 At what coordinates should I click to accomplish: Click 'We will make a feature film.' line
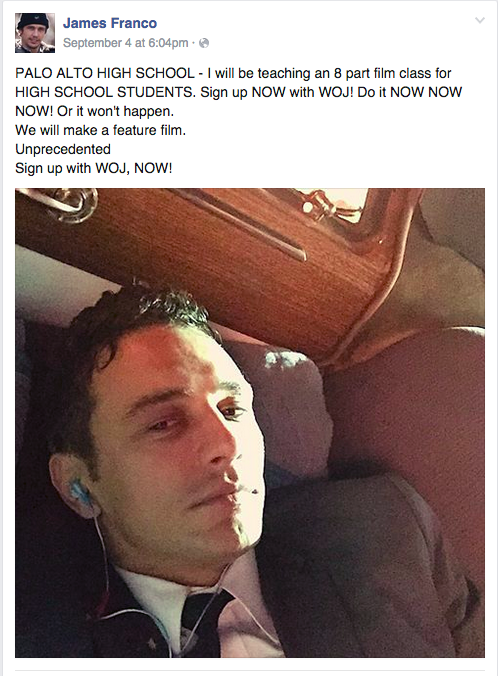[100, 130]
